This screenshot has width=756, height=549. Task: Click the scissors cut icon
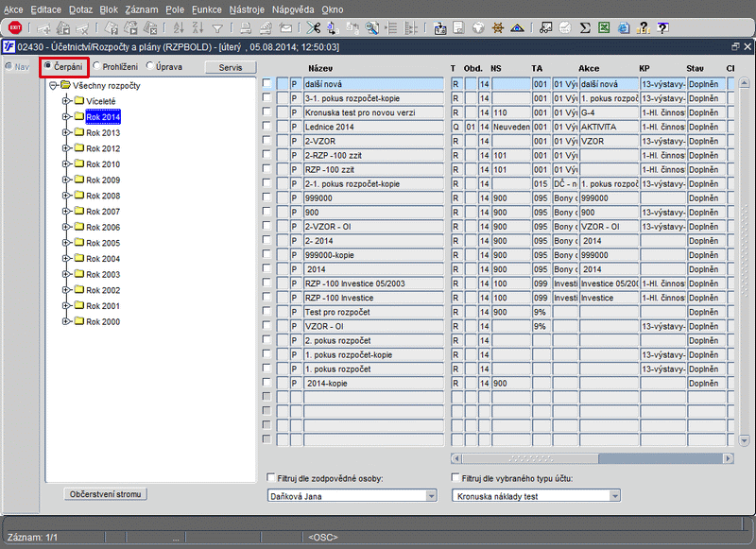tap(314, 28)
